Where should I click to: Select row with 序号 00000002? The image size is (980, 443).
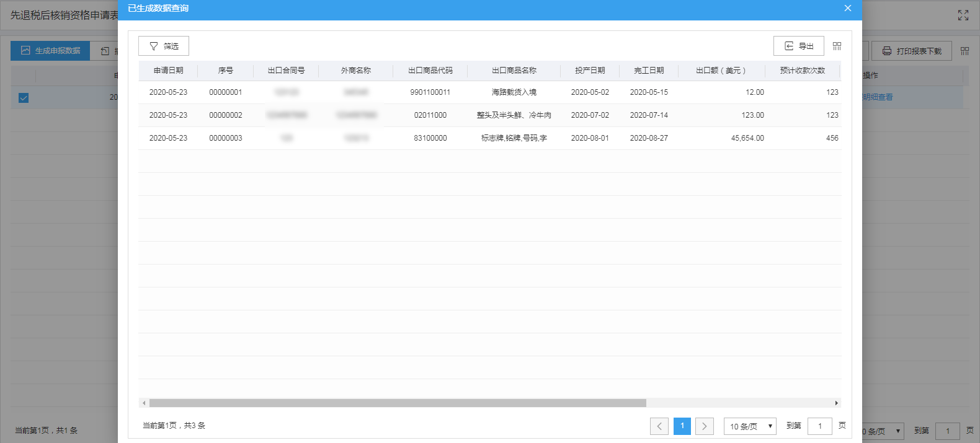(226, 115)
